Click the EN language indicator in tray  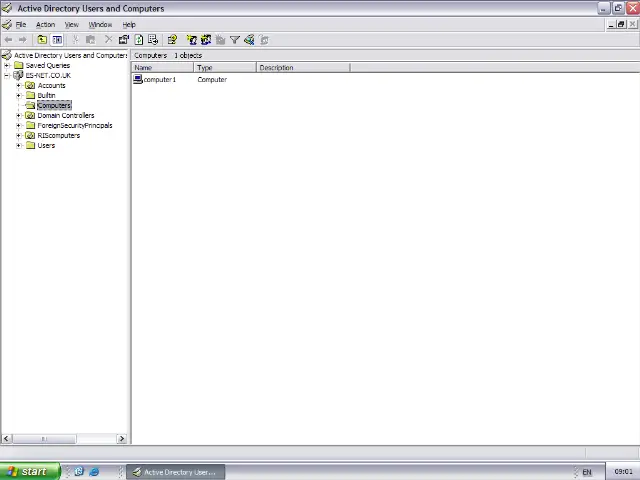[587, 472]
